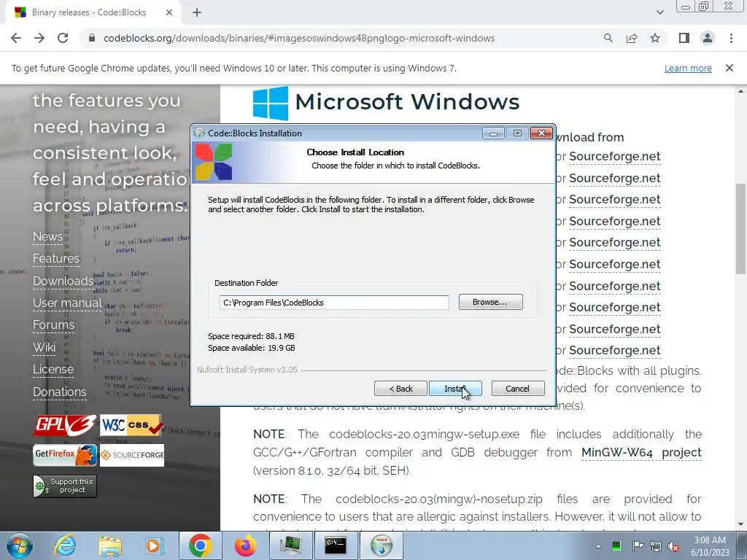Open a new Chrome tab

coord(197,12)
